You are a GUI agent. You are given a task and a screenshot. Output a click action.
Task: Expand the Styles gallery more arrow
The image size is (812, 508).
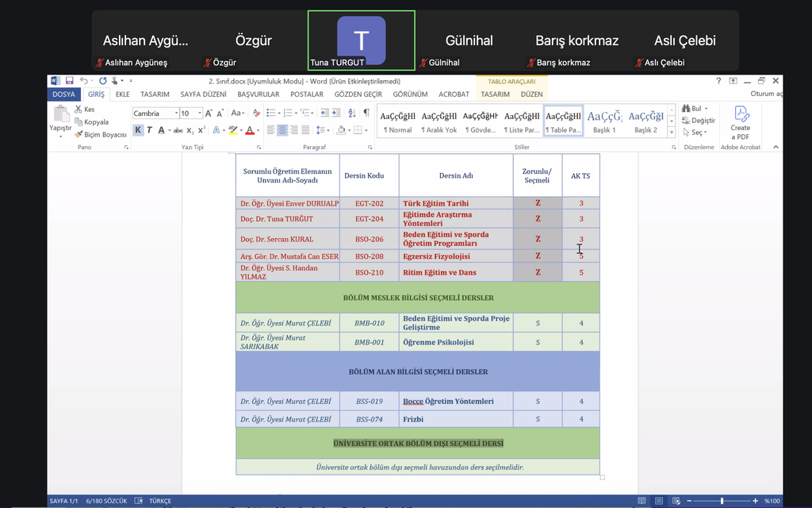pyautogui.click(x=672, y=132)
